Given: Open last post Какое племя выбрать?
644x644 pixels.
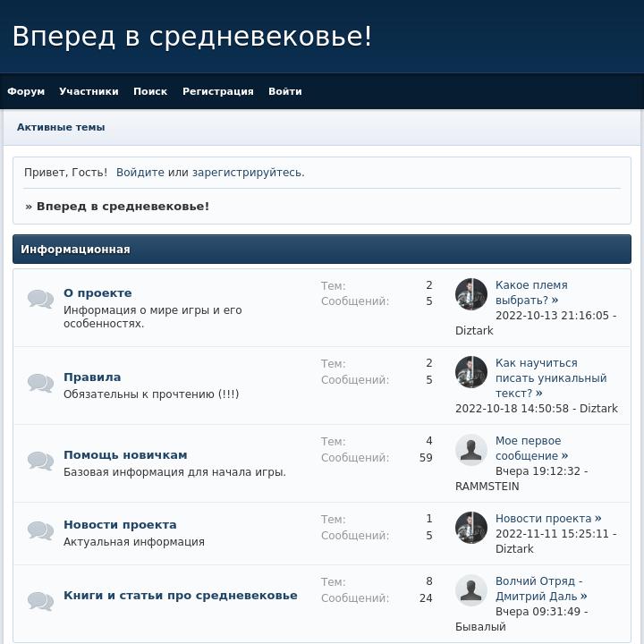Looking at the screenshot, I should click(531, 292).
